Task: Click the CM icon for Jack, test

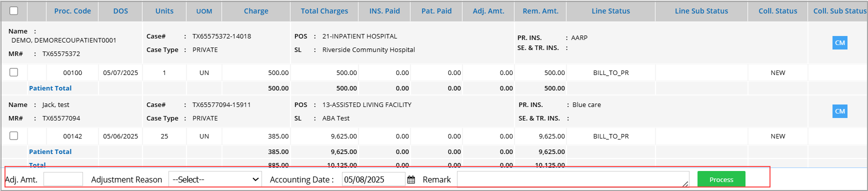Action: (x=840, y=111)
